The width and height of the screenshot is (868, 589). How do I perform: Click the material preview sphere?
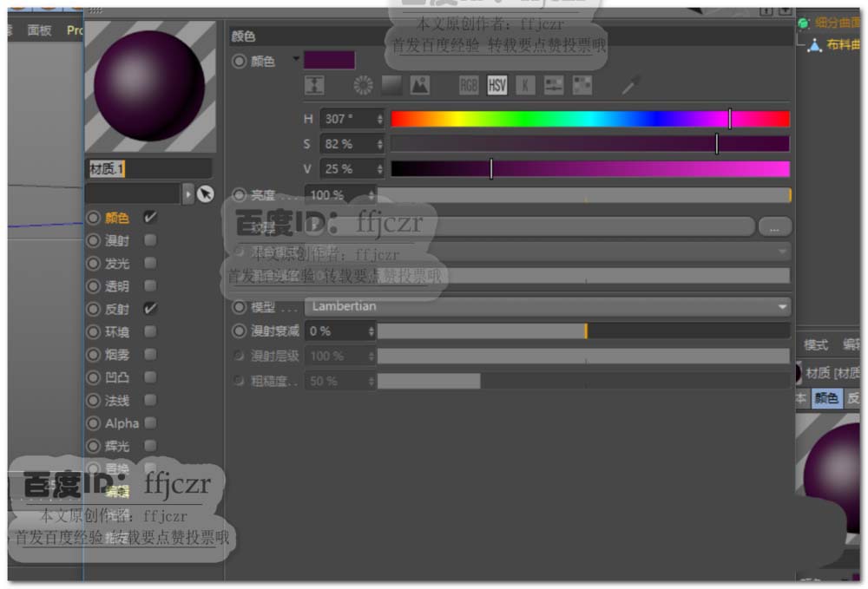pyautogui.click(x=149, y=86)
